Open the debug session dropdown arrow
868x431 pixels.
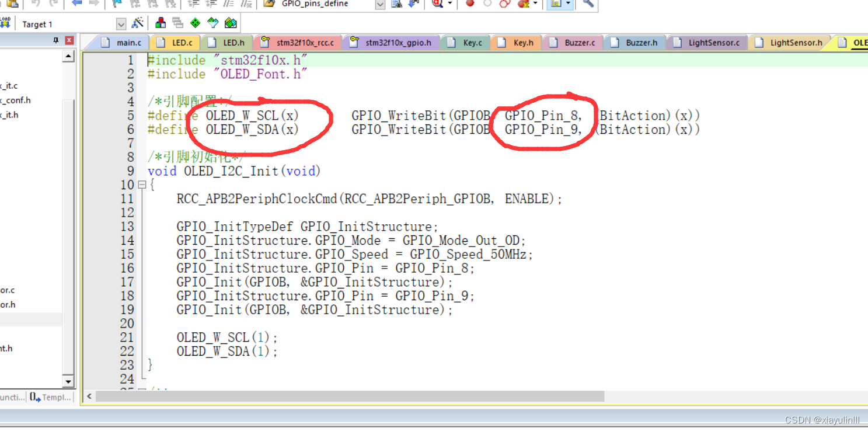click(x=450, y=4)
